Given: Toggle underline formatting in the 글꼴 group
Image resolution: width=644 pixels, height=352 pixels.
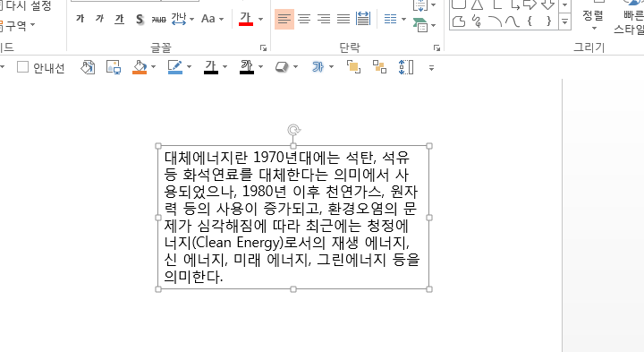Looking at the screenshot, I should 120,19.
